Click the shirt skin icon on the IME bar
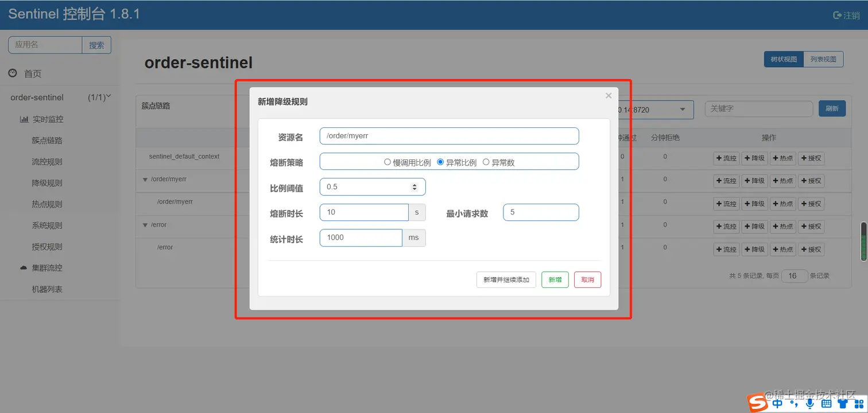868x413 pixels. click(843, 404)
